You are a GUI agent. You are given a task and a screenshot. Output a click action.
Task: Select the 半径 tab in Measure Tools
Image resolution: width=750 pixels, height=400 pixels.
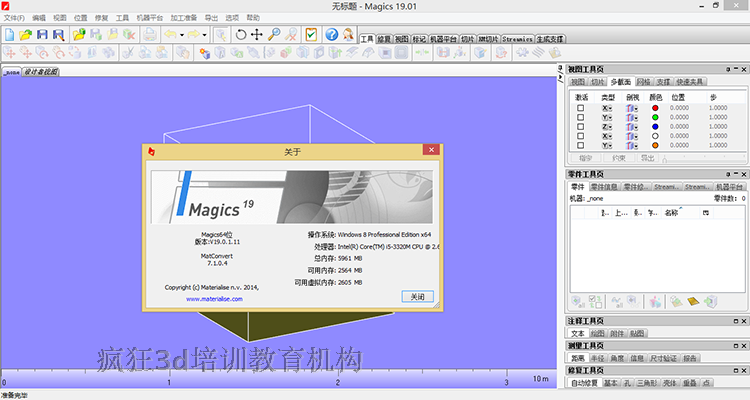click(x=597, y=358)
